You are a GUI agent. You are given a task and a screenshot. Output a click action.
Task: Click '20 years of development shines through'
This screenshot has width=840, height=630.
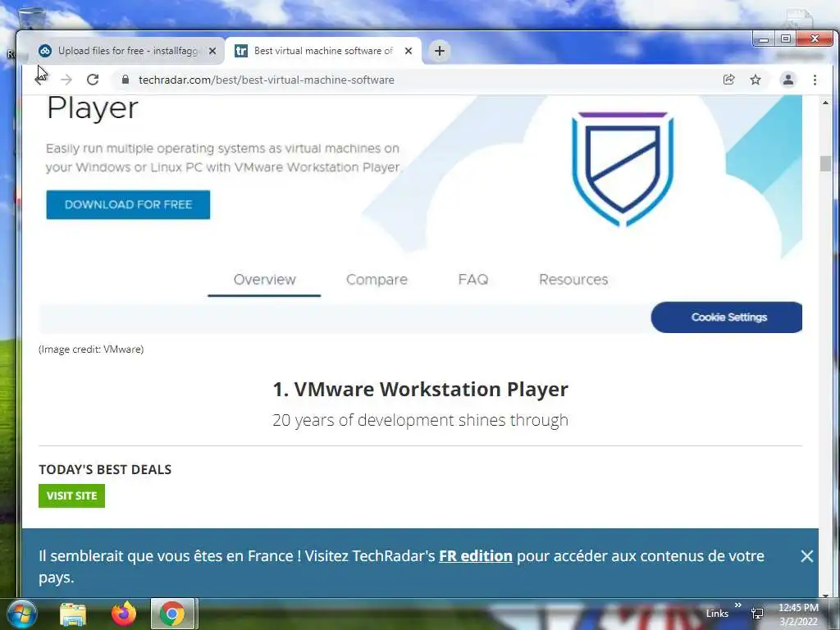[420, 420]
